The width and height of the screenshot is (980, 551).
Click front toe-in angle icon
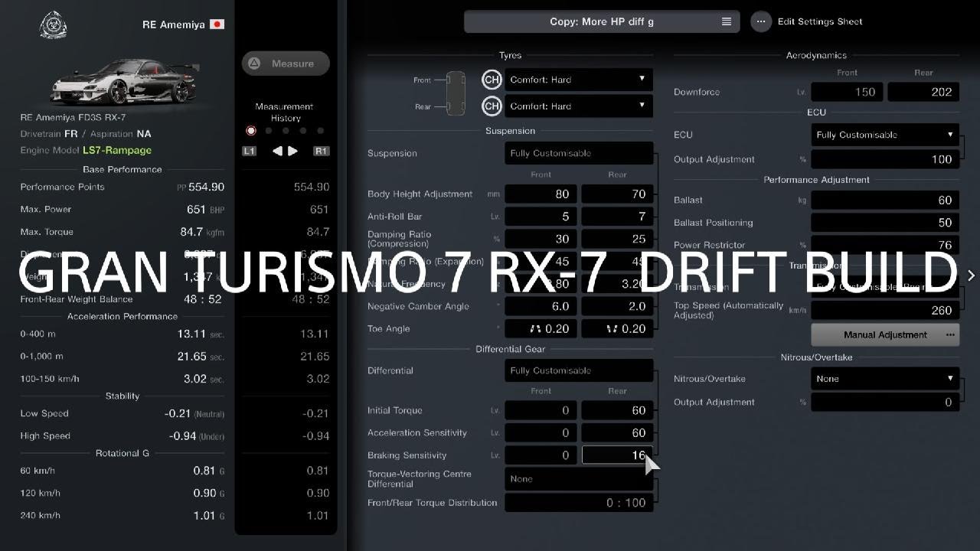pos(536,329)
